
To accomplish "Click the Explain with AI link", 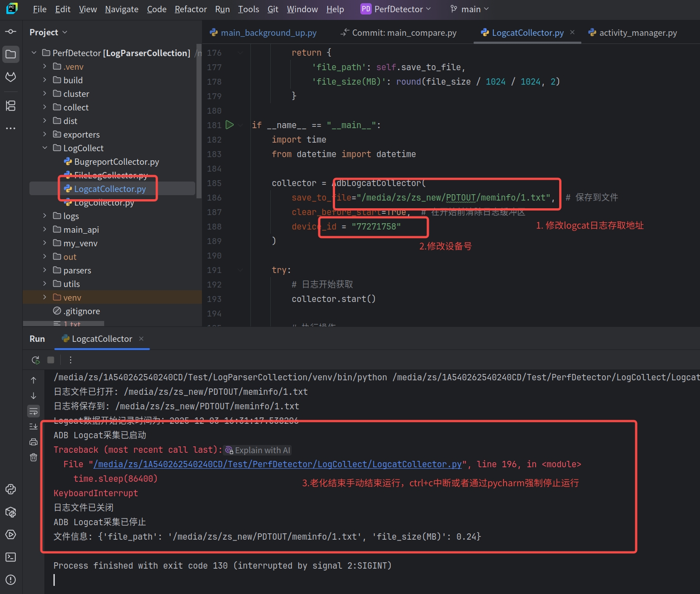I will tap(258, 450).
